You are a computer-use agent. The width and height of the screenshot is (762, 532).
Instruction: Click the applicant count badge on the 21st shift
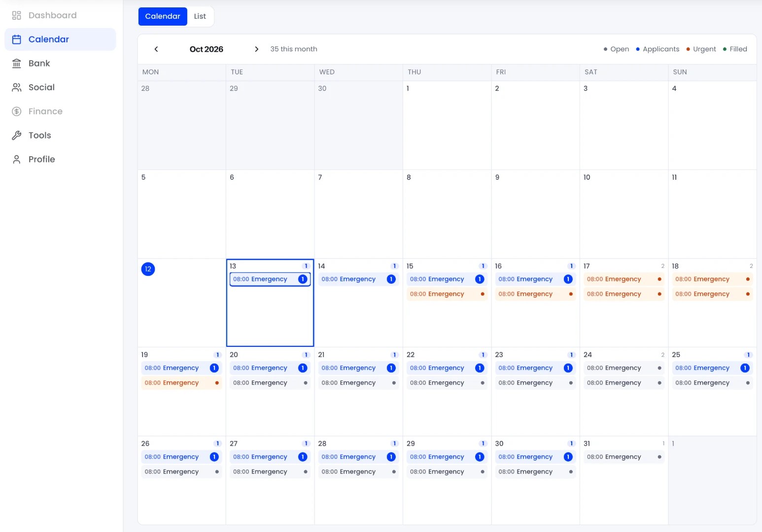[x=391, y=368]
